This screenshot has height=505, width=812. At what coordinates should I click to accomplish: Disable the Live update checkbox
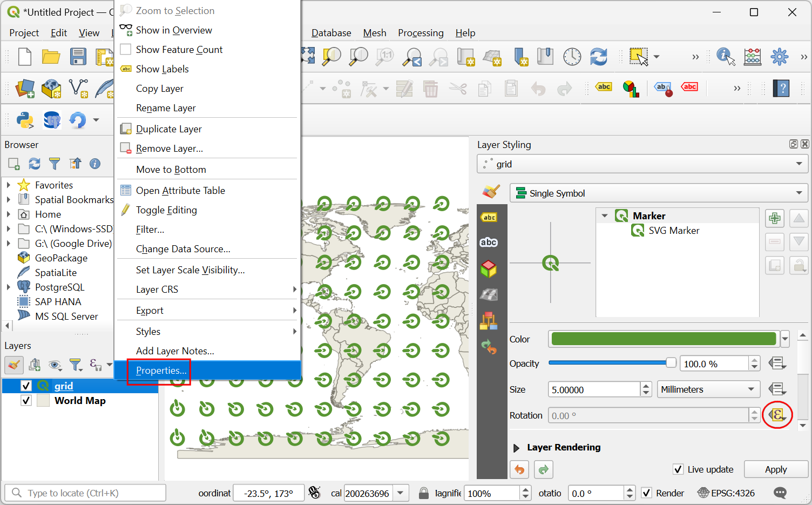tap(678, 469)
